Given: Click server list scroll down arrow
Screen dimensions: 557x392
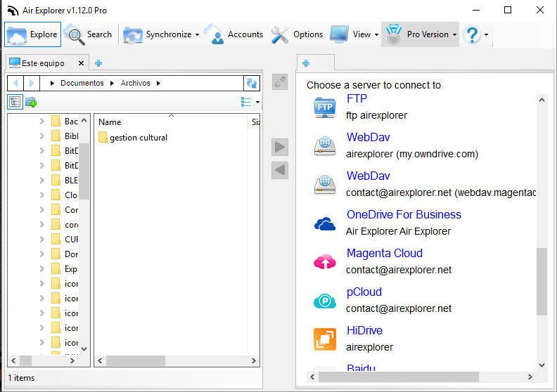Looking at the screenshot, I should (x=542, y=365).
